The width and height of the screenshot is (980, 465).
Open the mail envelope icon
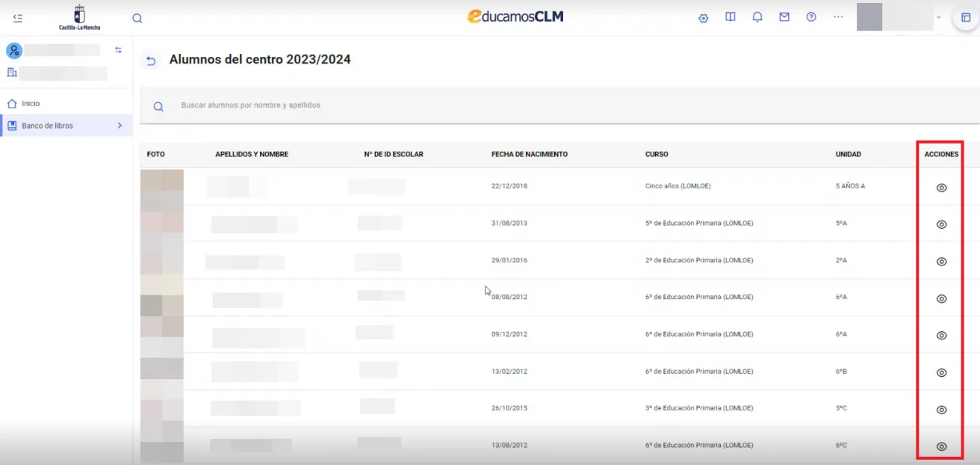coord(784,17)
